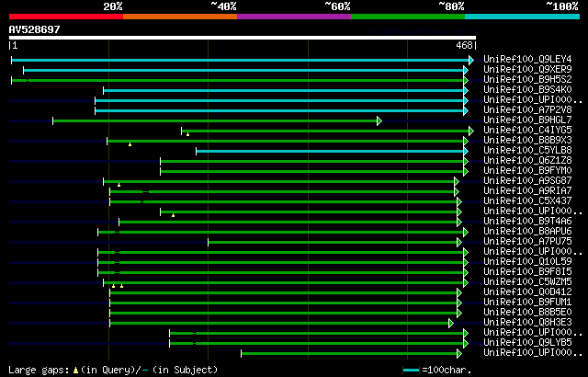This screenshot has height=377, width=588.
Task: Open hit UniRef100_B8B5E0
Action: pos(527,313)
